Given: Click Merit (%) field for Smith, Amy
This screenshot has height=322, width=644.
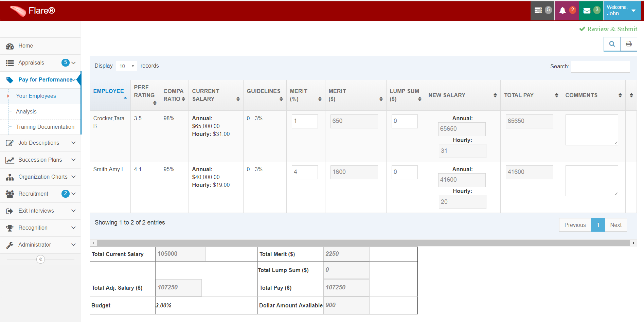Looking at the screenshot, I should click(x=305, y=172).
